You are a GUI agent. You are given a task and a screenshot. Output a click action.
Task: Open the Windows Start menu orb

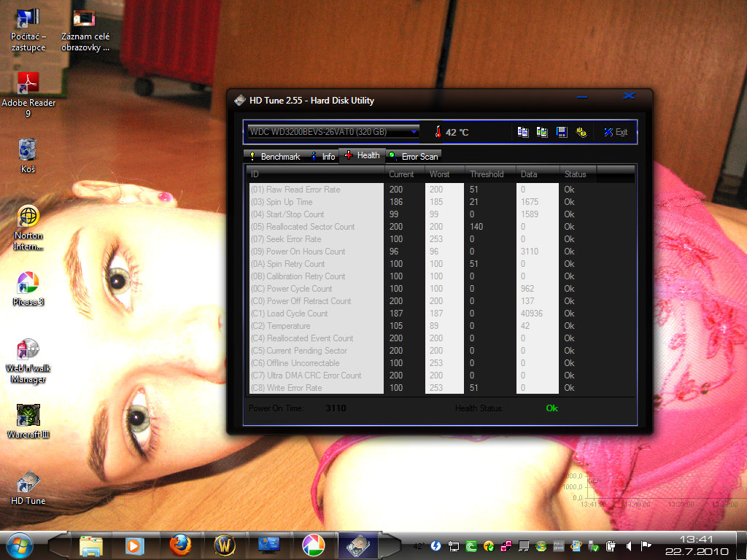pos(19,545)
